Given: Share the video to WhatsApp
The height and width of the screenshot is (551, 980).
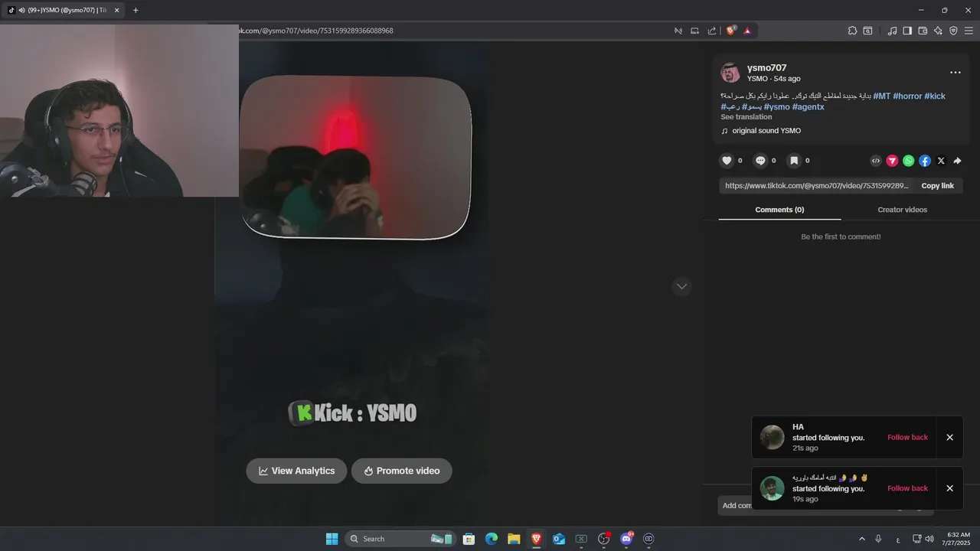Looking at the screenshot, I should (x=908, y=161).
